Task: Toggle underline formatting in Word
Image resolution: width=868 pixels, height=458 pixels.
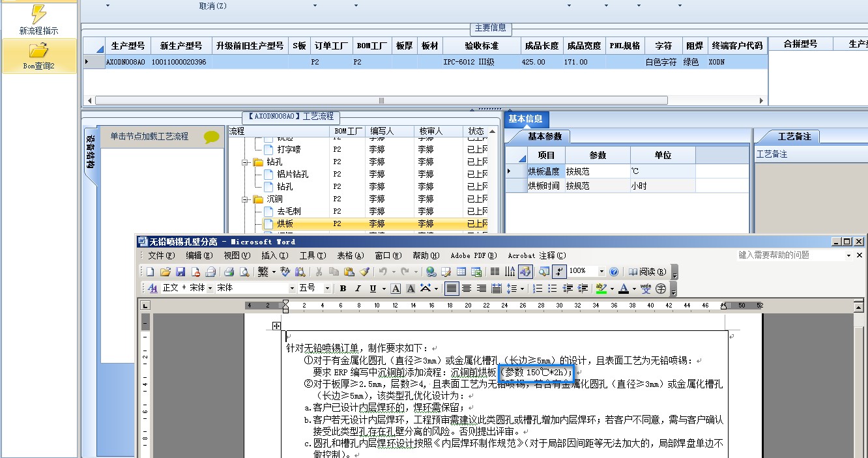Action: click(x=373, y=289)
